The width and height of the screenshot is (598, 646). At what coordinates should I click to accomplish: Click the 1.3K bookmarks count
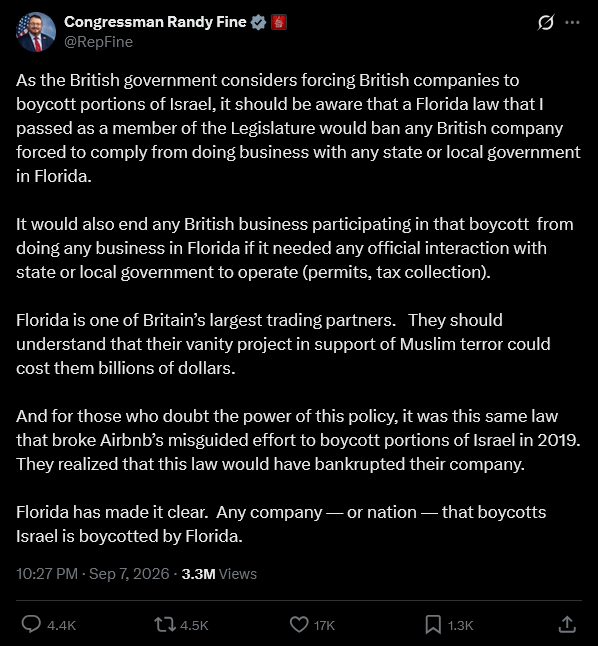pos(460,625)
